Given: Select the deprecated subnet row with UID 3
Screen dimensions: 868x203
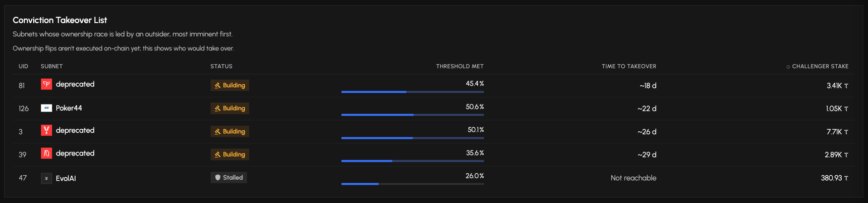Looking at the screenshot, I should 434,131.
